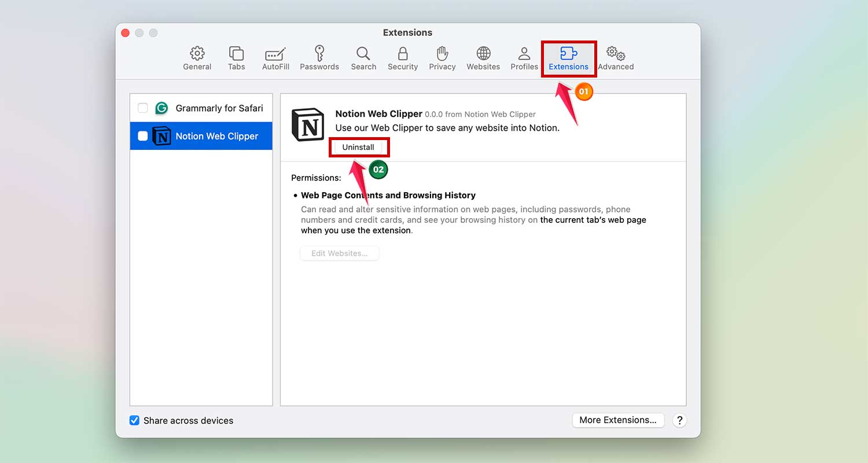Open the help question mark icon
Viewport: 868px width, 463px height.
tap(679, 420)
